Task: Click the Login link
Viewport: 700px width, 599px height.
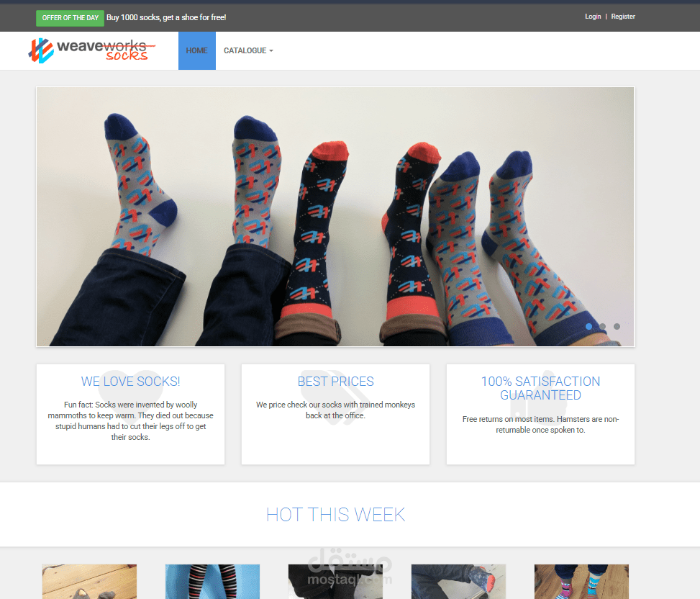Action: point(593,16)
